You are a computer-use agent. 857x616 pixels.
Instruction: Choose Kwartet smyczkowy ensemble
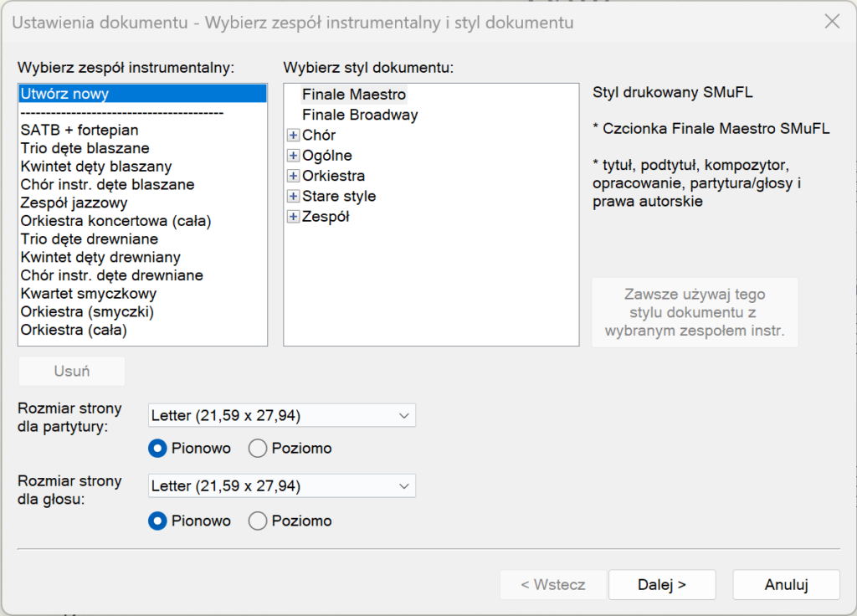point(89,294)
